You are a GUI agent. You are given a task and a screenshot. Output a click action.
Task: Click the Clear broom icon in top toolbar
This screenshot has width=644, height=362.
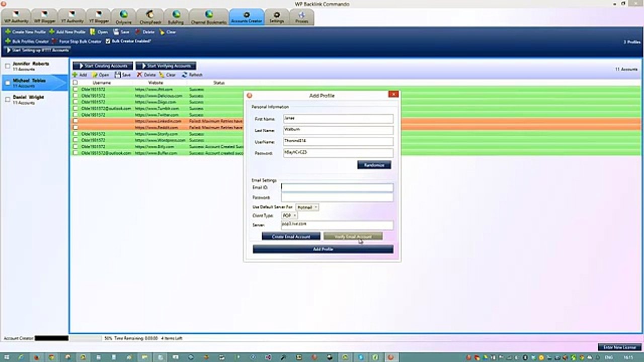[162, 32]
